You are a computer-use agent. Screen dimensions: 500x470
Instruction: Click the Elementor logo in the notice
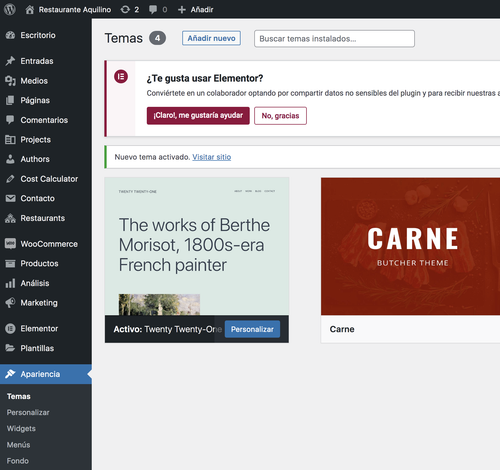click(121, 77)
